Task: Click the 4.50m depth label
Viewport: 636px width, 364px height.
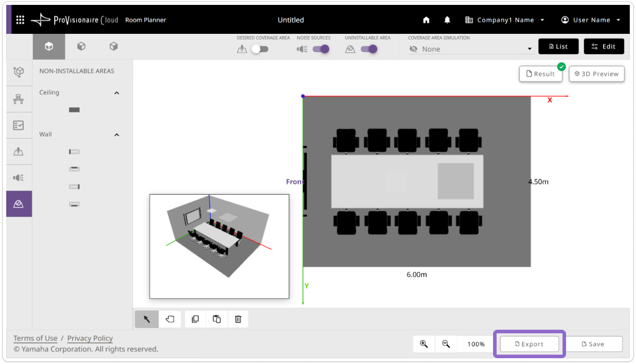Action: pos(538,182)
